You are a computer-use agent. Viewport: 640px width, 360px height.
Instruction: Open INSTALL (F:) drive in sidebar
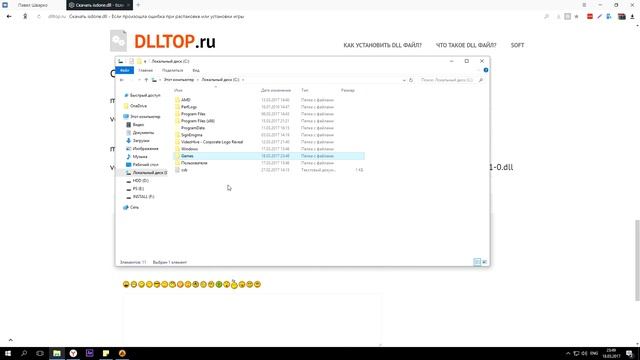point(143,197)
